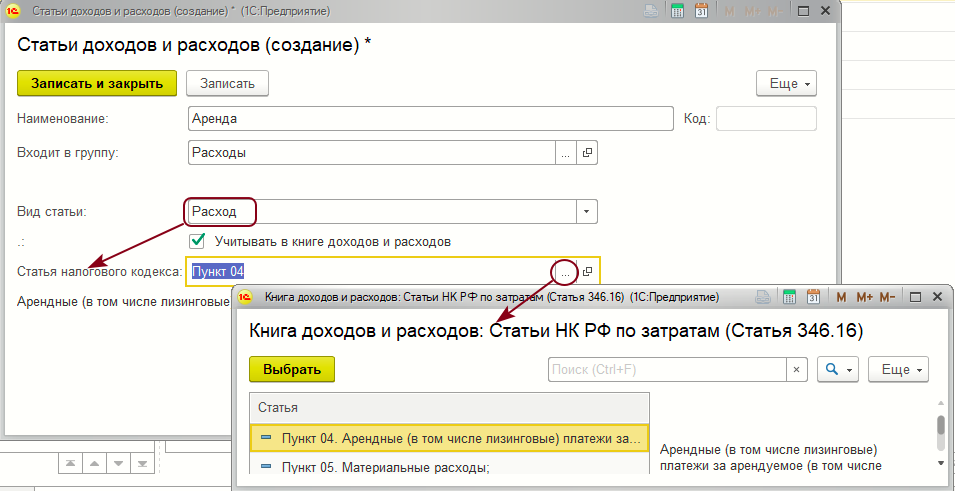Clear the search field with the x icon
The width and height of the screenshot is (955, 491).
coord(796,369)
